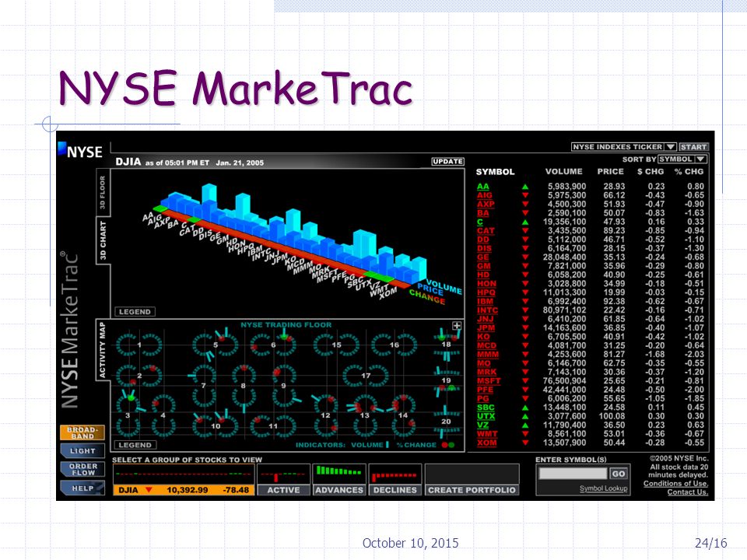Click the red down arrow for WMT

tap(525, 434)
